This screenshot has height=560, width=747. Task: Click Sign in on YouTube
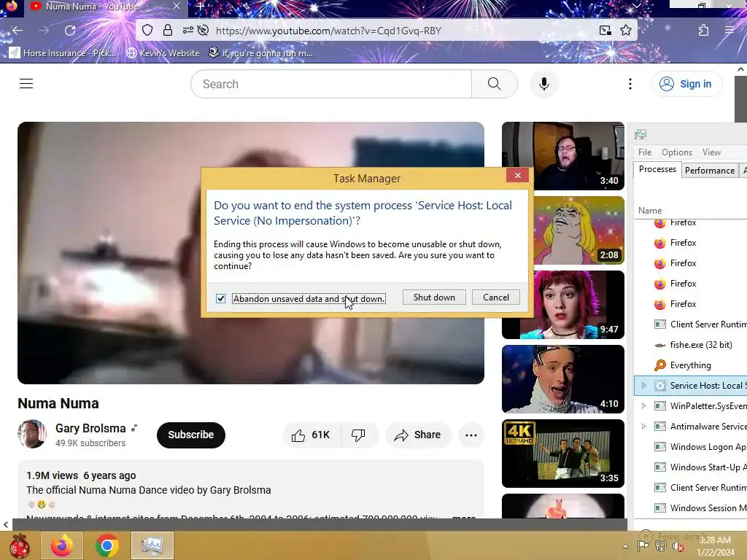point(686,84)
